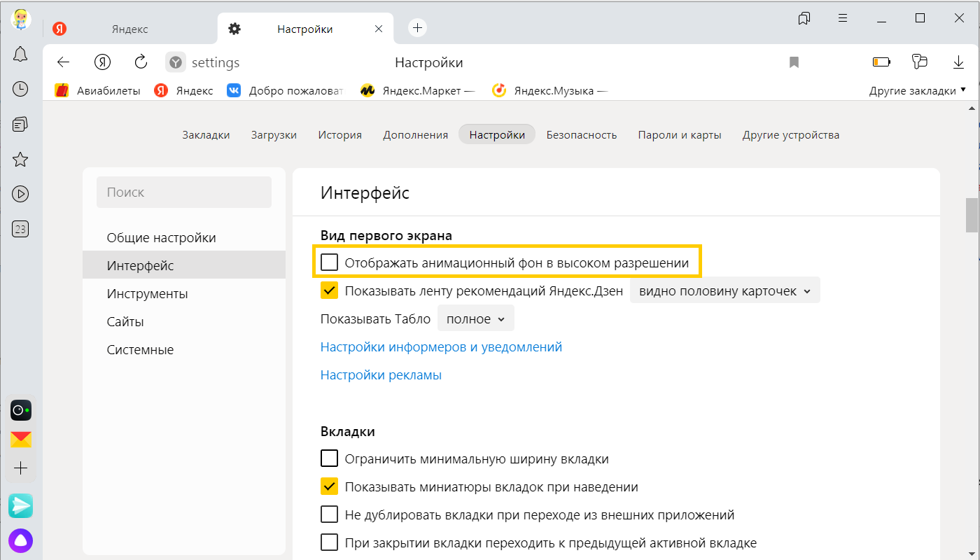
Task: Click the profile avatar icon
Action: coord(21,19)
